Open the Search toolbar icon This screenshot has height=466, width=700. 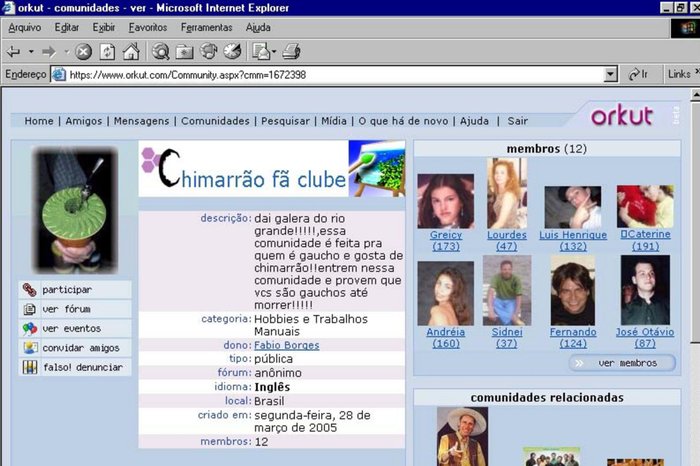(x=160, y=52)
